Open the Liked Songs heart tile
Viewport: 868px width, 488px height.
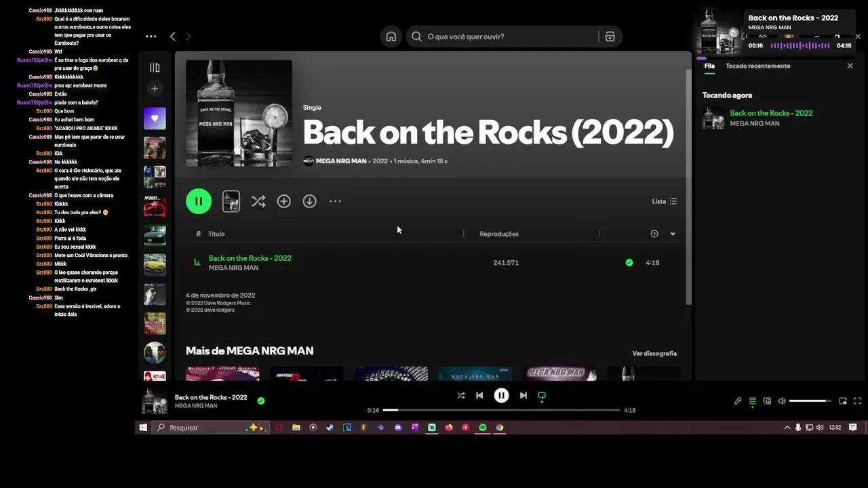click(x=155, y=119)
